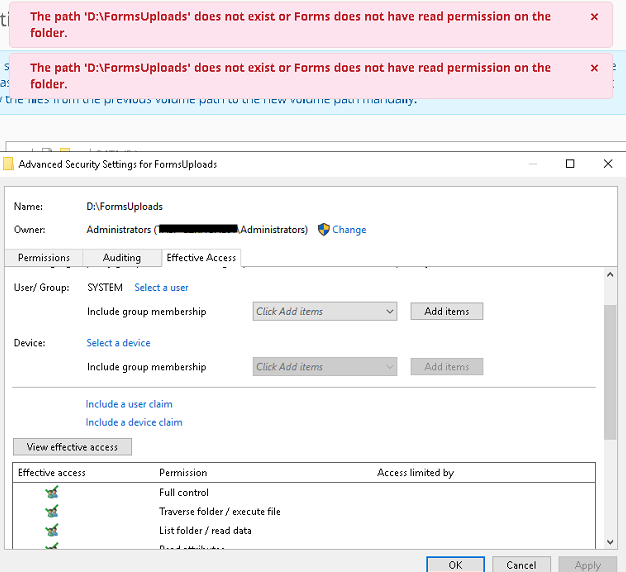The image size is (626, 572).
Task: Click the allowed icon for Traverse folder
Action: 52,511
